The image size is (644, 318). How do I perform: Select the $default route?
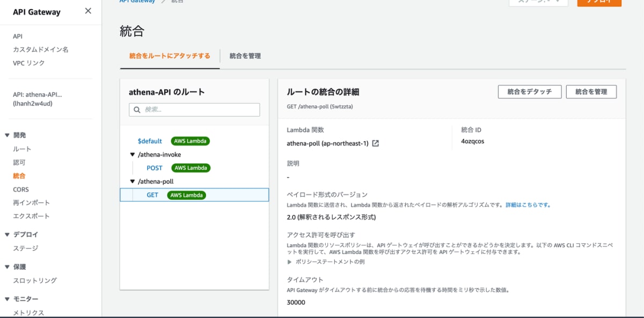tap(150, 141)
